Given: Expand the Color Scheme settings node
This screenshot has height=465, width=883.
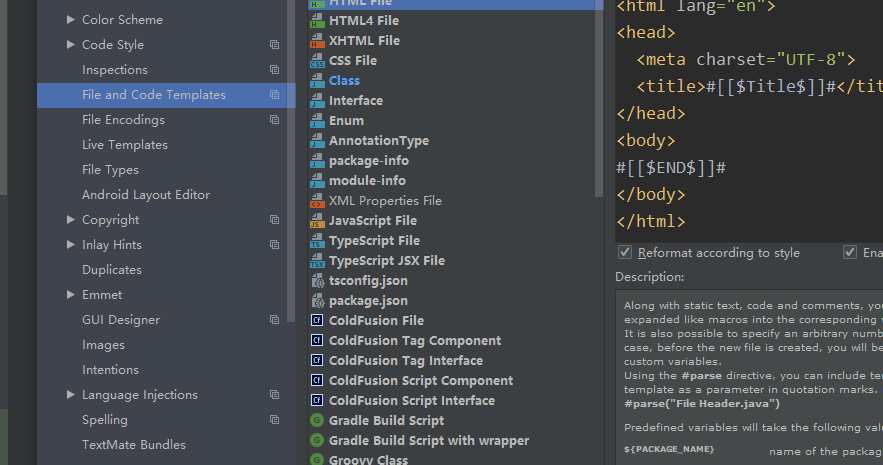Looking at the screenshot, I should [x=70, y=20].
